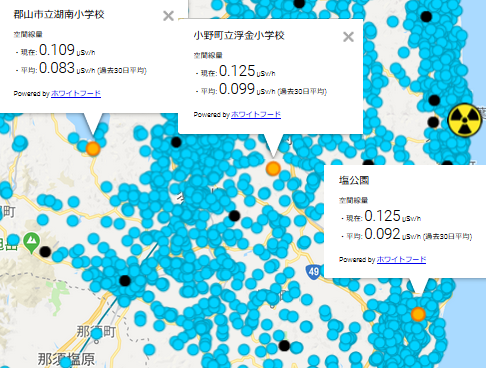Open ホワイトフード link in 塩公園 popup

[x=401, y=259]
